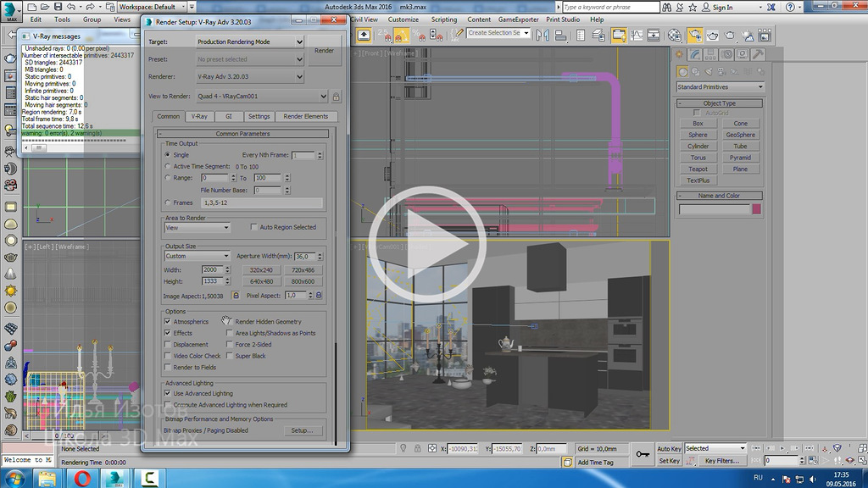Image resolution: width=868 pixels, height=488 pixels.
Task: Click the Open File icon
Action: click(45, 7)
